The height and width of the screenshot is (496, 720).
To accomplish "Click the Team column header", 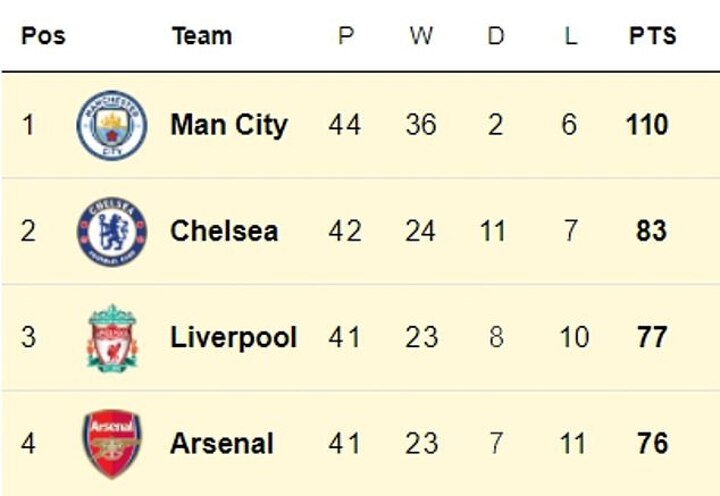I will 201,36.
